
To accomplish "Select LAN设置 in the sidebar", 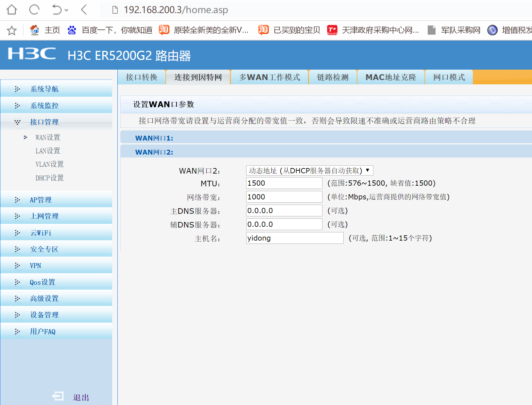I will point(48,151).
